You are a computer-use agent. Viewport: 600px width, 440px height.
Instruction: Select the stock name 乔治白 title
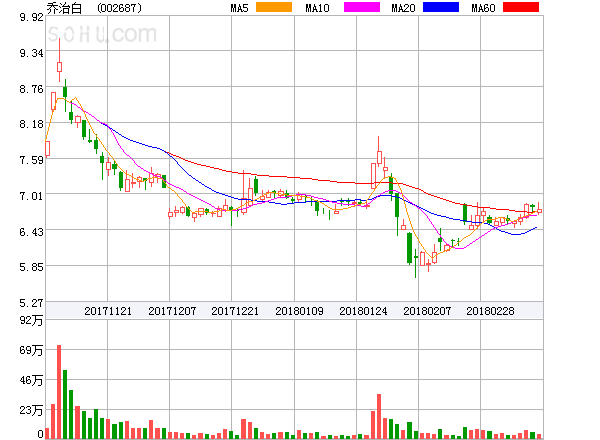coord(64,8)
